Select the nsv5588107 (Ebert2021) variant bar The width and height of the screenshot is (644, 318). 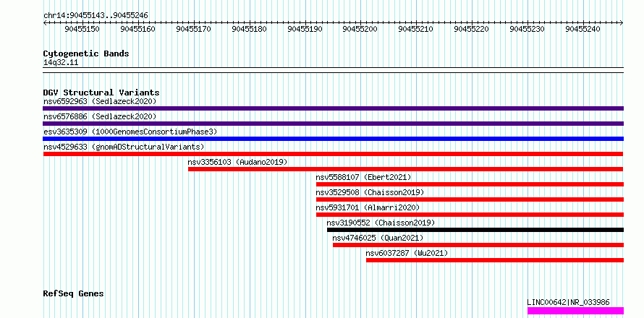point(470,184)
